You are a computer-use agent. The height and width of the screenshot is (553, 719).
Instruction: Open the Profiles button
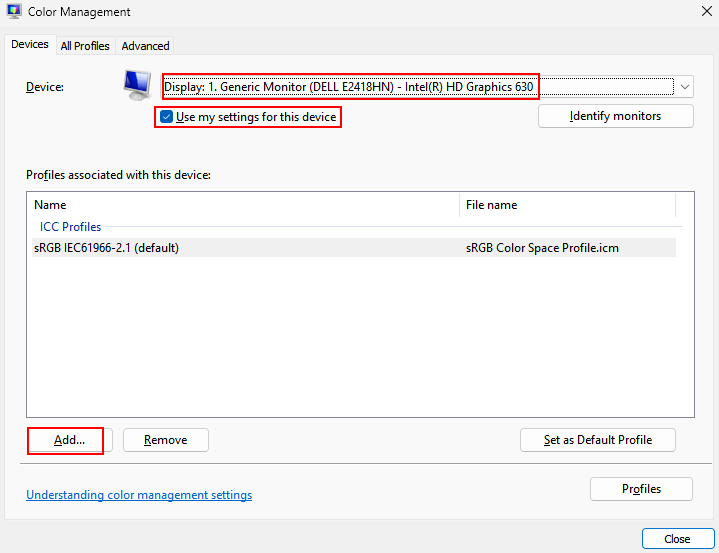pyautogui.click(x=641, y=489)
